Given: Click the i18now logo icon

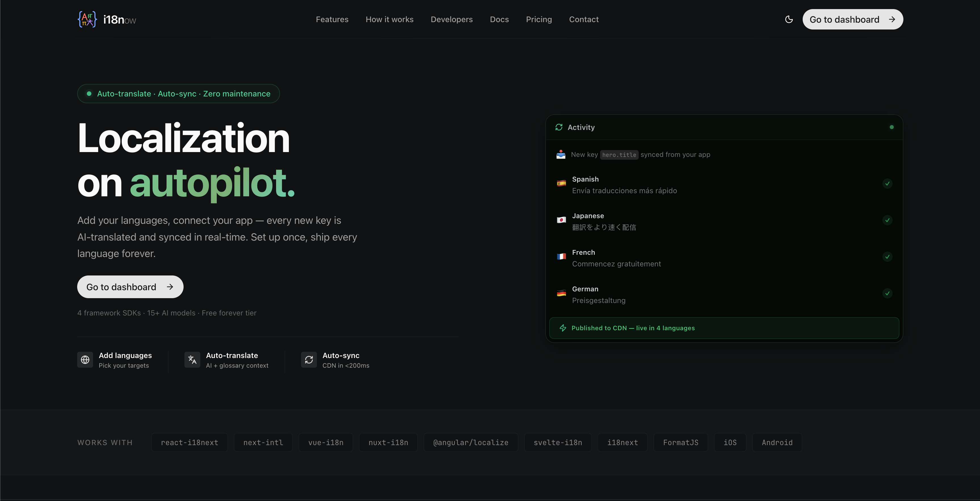Looking at the screenshot, I should tap(87, 19).
